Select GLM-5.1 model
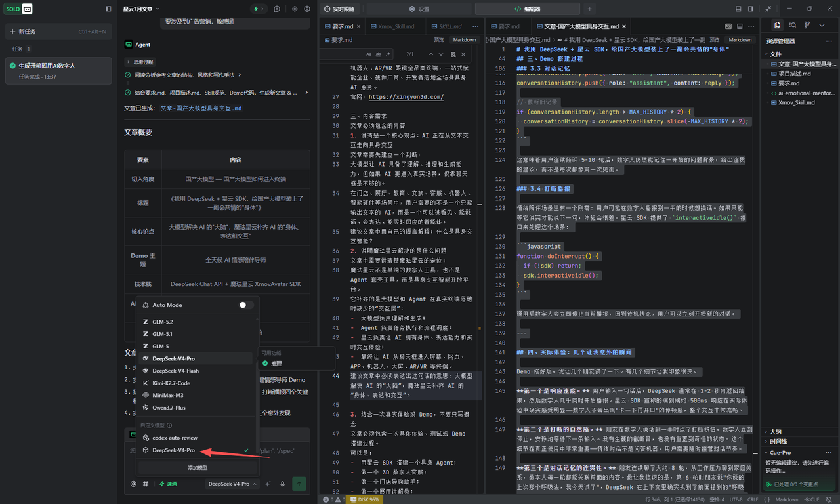This screenshot has width=840, height=504. pyautogui.click(x=195, y=334)
